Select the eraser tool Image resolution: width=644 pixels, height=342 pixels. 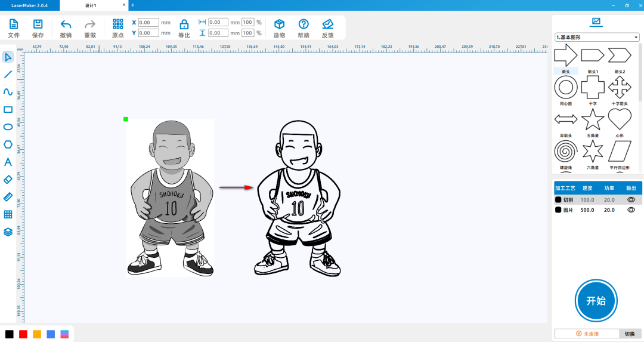pyautogui.click(x=8, y=179)
